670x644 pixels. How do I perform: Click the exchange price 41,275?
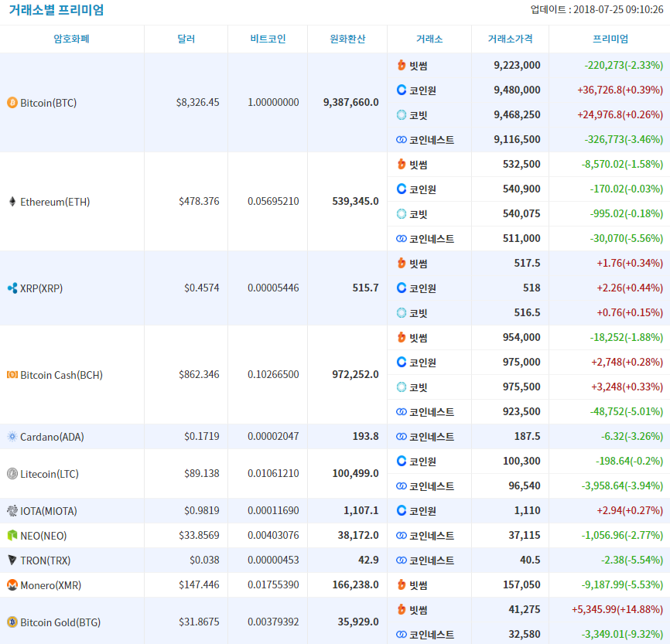click(525, 609)
